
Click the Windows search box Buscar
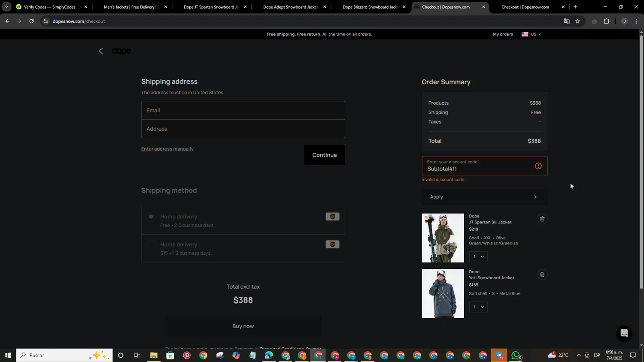pyautogui.click(x=64, y=355)
